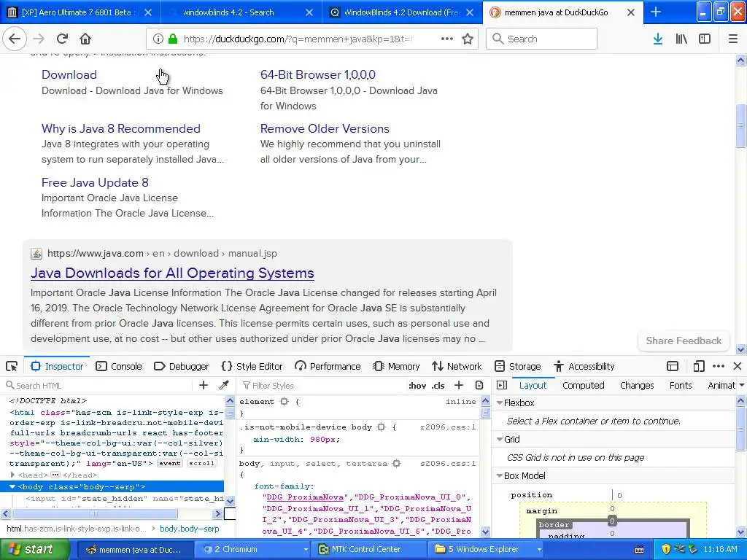Open 2 Chromium taskbar group dropdown
The image size is (747, 560).
[306, 550]
